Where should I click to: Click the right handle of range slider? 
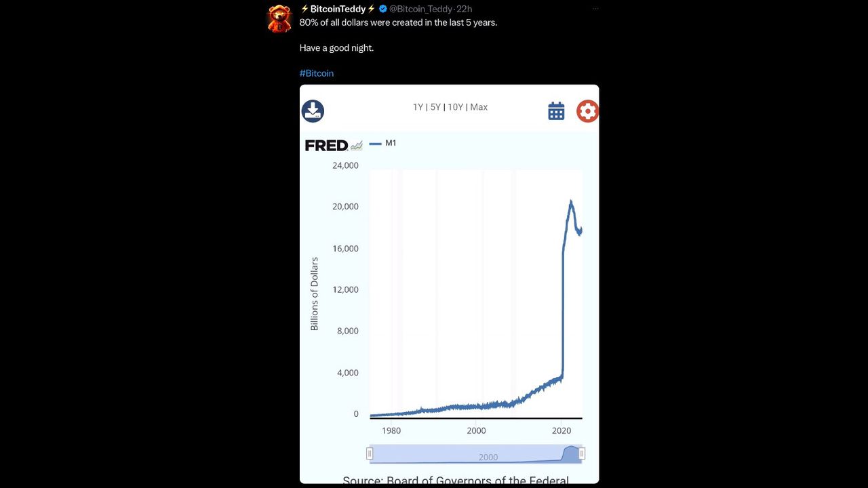click(x=582, y=453)
